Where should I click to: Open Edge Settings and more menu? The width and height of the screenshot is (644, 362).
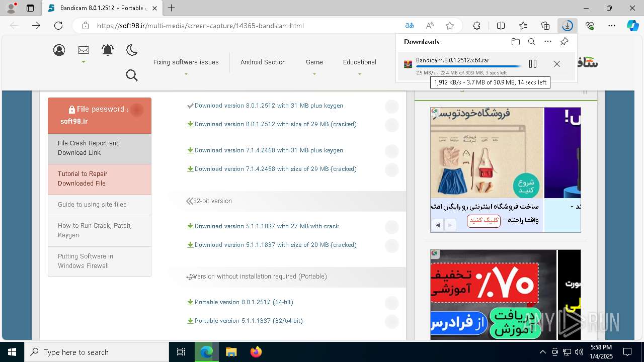coord(612,26)
